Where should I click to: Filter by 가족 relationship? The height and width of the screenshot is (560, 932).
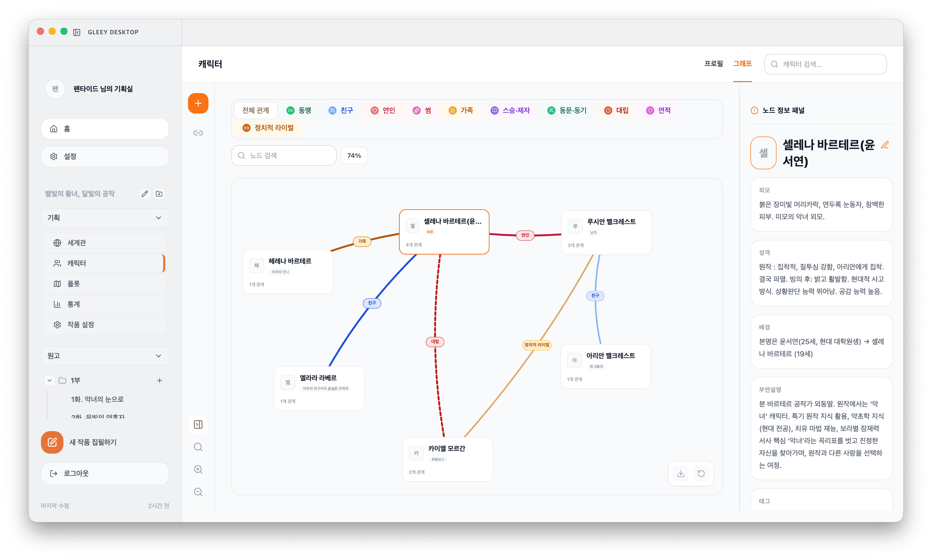(461, 110)
